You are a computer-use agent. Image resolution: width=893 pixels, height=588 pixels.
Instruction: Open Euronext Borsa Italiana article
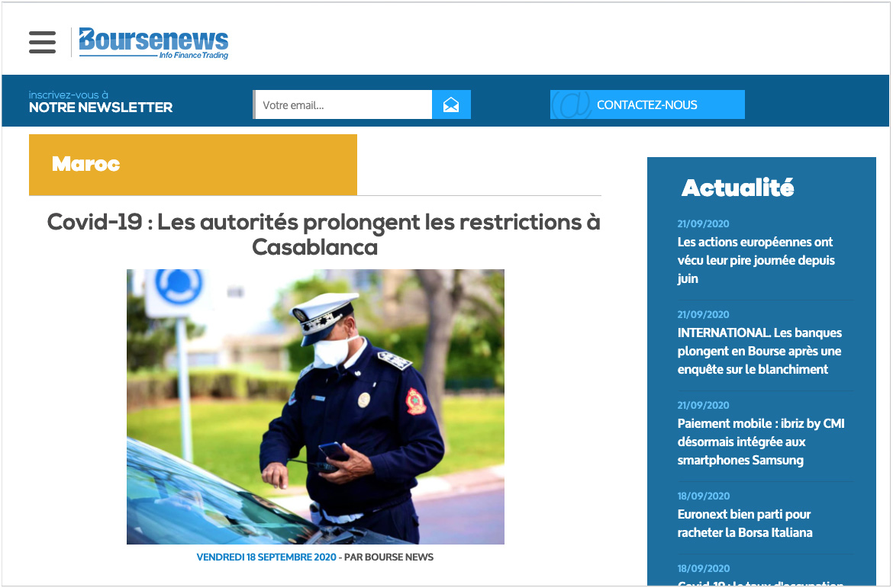point(744,523)
